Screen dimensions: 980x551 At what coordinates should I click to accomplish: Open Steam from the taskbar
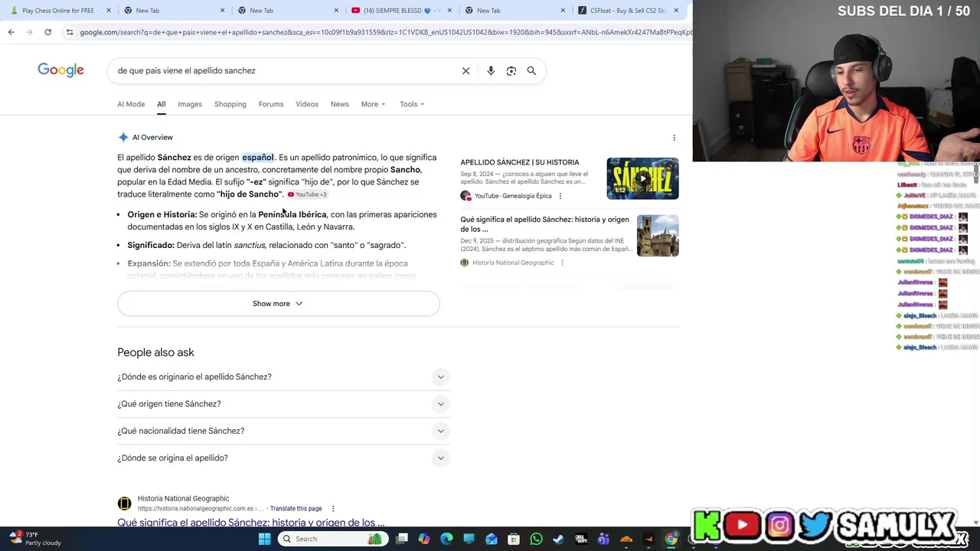coord(558,539)
